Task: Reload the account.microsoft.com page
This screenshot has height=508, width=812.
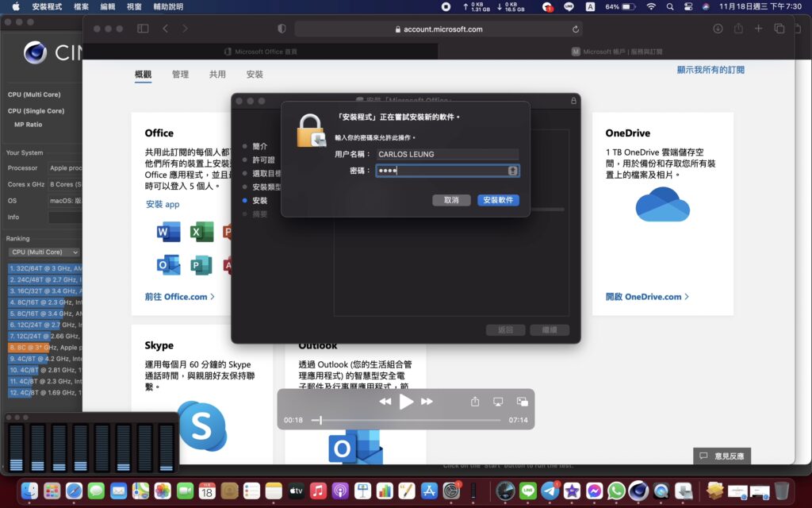Action: pos(576,29)
